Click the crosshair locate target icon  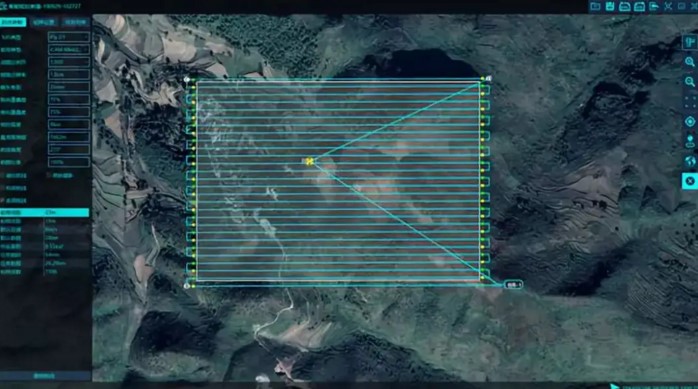click(x=690, y=122)
